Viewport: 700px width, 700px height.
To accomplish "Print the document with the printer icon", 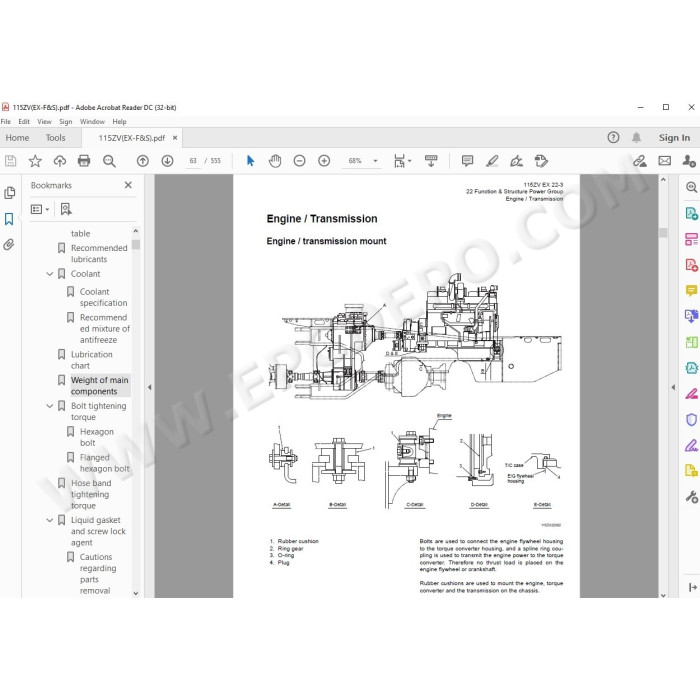I will coord(84,161).
